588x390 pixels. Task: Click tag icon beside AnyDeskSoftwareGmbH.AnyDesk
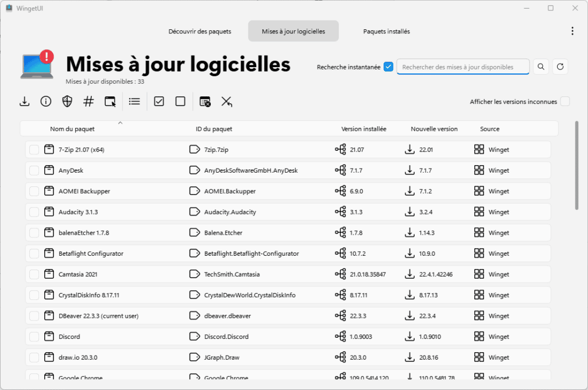(x=195, y=170)
